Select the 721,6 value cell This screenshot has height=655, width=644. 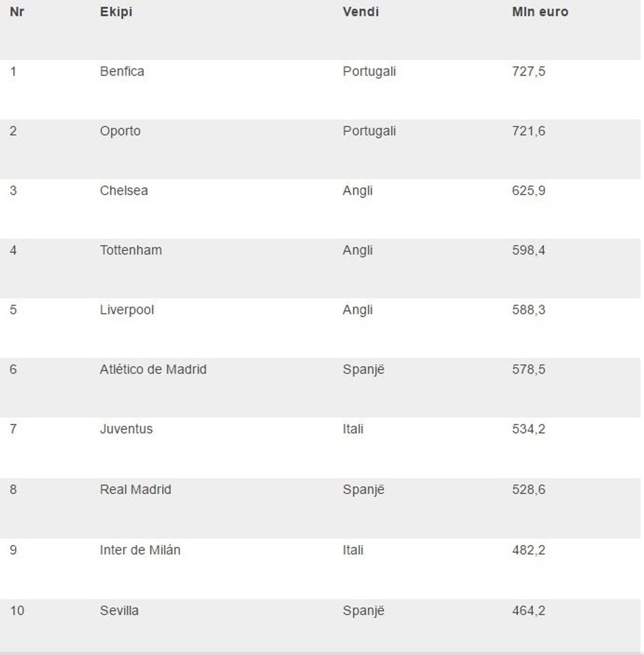click(528, 131)
